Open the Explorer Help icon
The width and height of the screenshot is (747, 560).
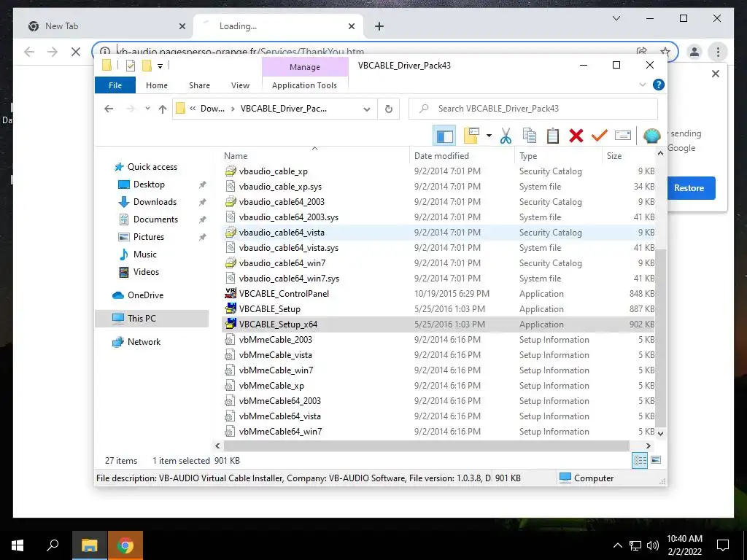pyautogui.click(x=659, y=85)
